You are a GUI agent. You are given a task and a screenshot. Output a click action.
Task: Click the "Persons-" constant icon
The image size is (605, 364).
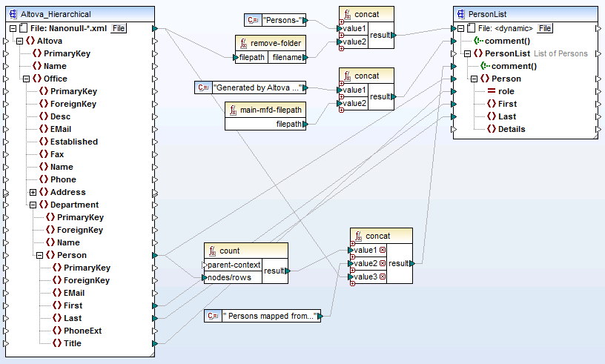point(253,20)
